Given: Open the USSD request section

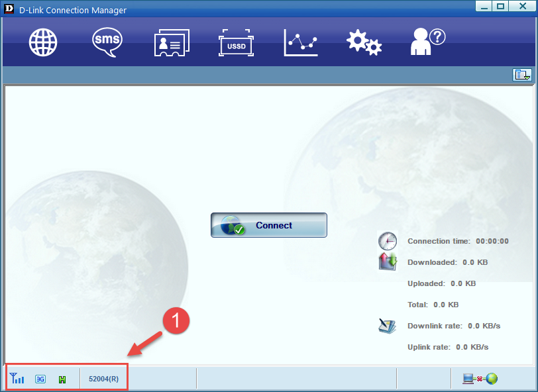Looking at the screenshot, I should (x=236, y=43).
